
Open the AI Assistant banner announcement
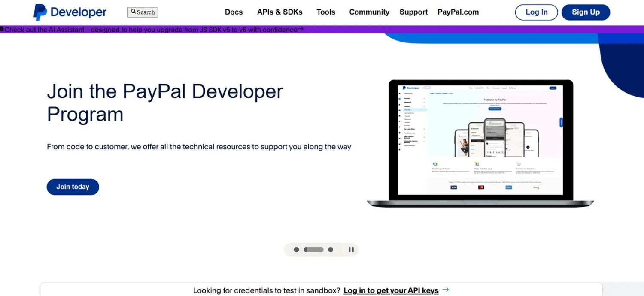pyautogui.click(x=151, y=30)
